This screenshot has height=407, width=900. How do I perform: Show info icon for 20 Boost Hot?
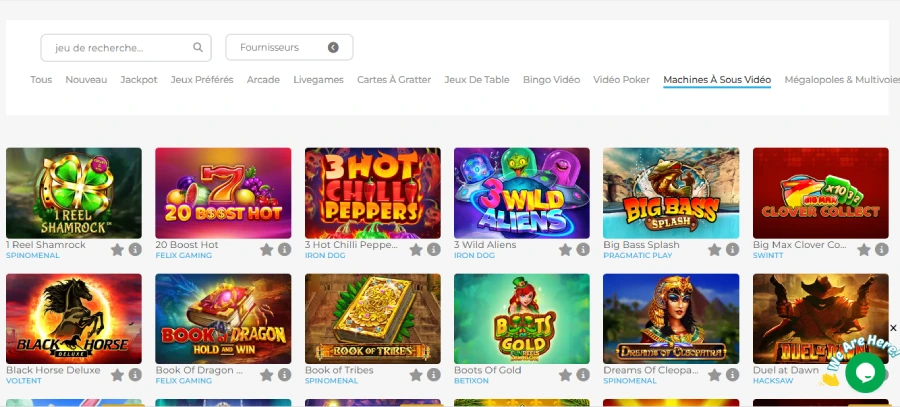(285, 250)
